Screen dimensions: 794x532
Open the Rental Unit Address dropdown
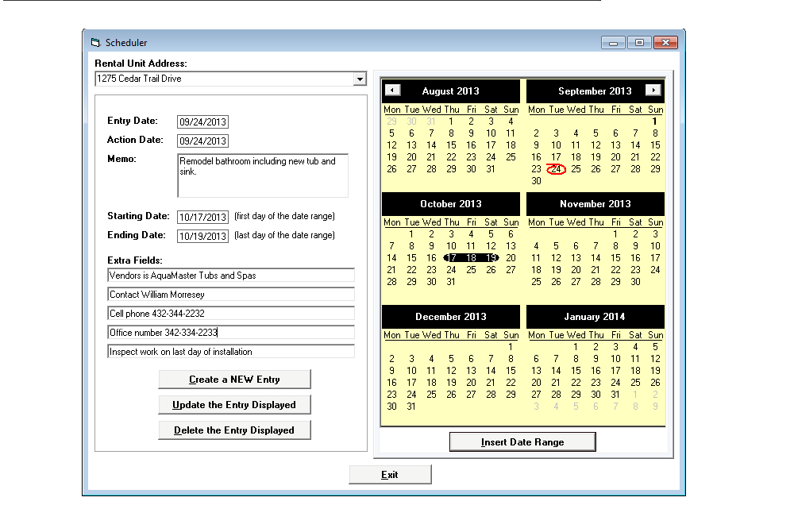(x=359, y=79)
